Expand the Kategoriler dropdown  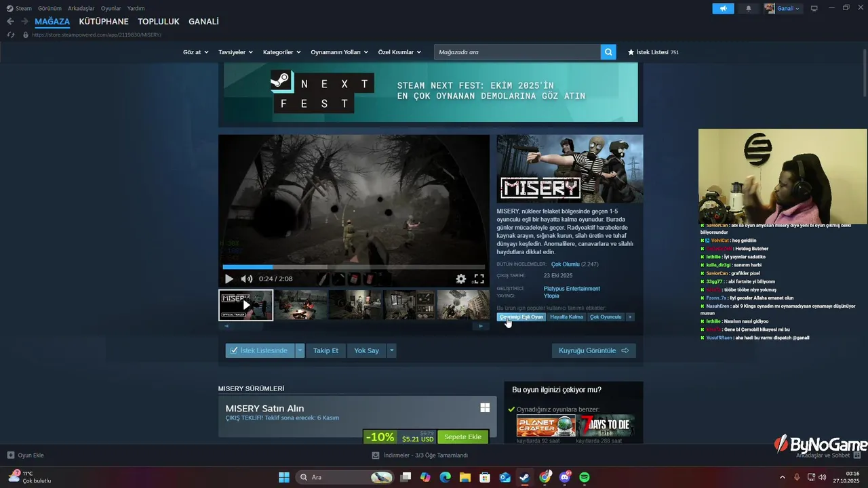[x=281, y=52]
